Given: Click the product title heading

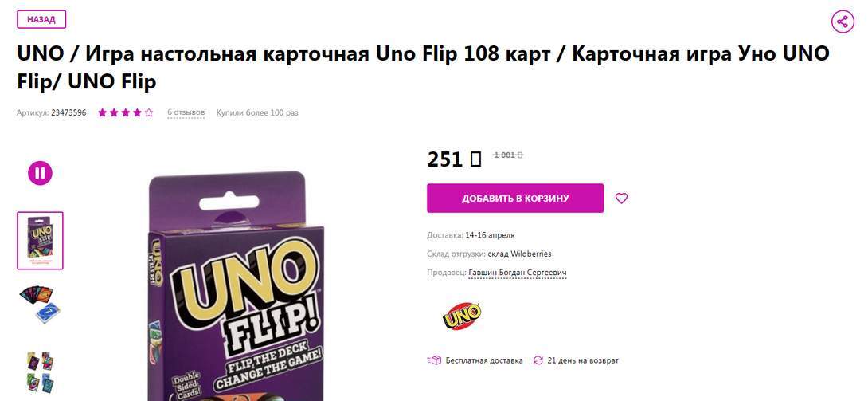Looking at the screenshot, I should [x=423, y=68].
